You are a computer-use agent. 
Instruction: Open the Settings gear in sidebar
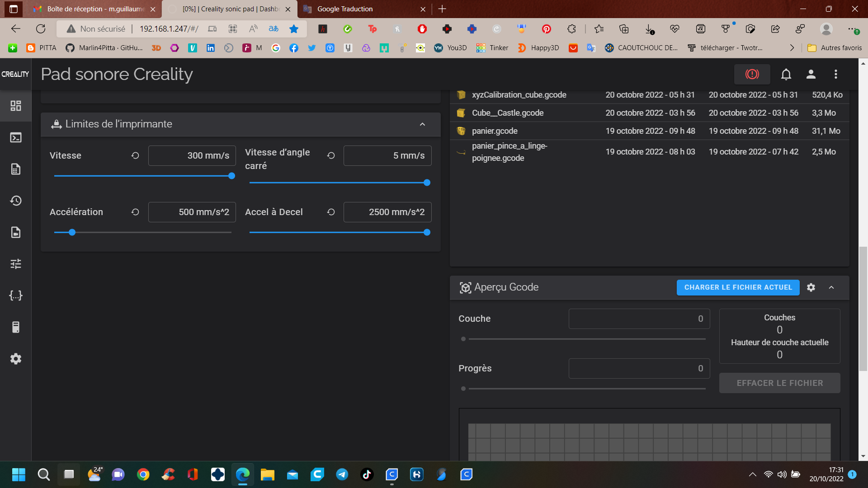pos(16,359)
